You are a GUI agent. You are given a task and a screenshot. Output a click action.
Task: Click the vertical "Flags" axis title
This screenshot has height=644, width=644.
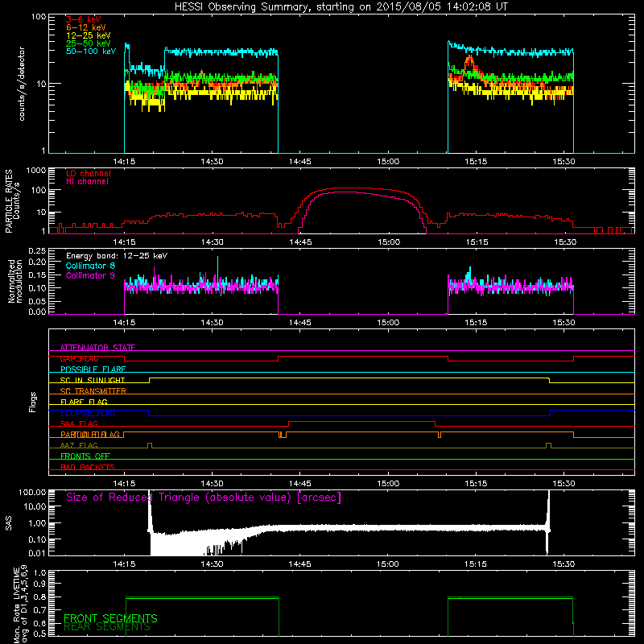[x=33, y=402]
